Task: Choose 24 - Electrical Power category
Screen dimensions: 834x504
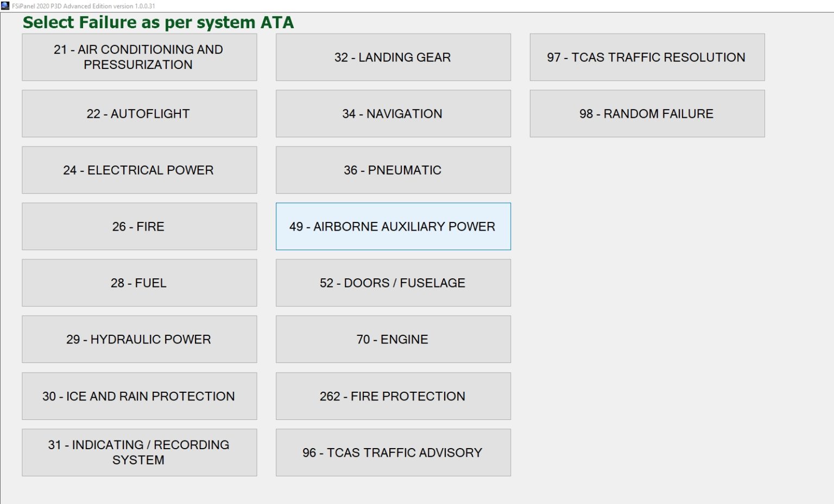Action: pyautogui.click(x=139, y=170)
